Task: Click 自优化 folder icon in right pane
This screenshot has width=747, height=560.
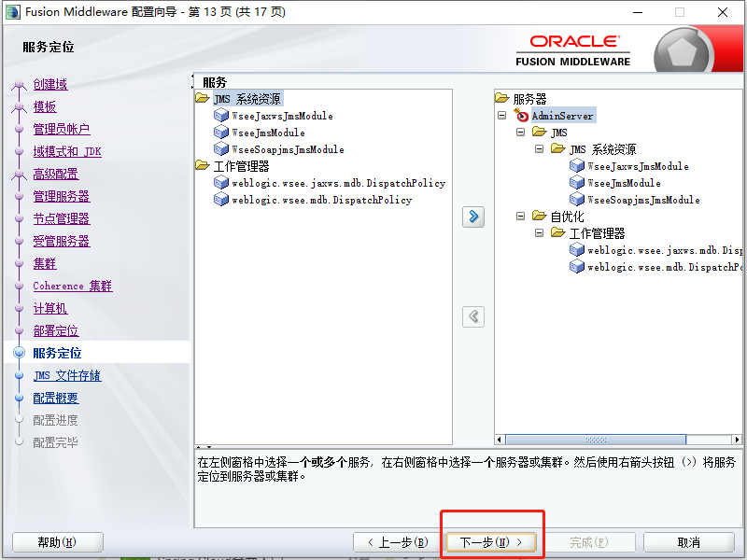Action: [540, 216]
